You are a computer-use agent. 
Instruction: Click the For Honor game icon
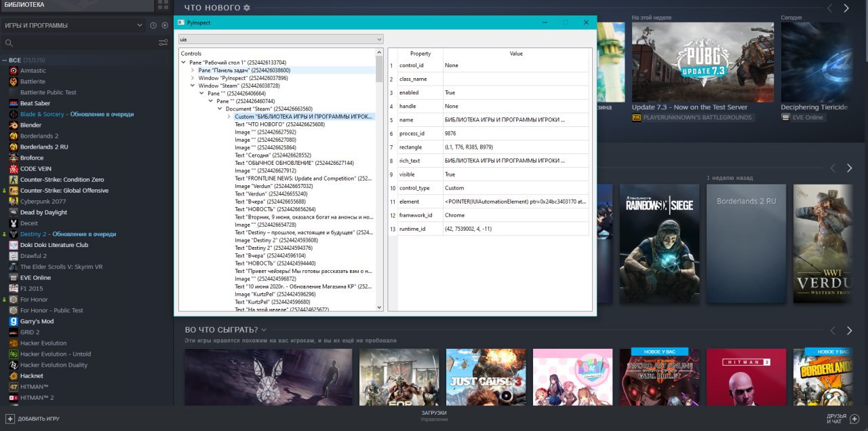pyautogui.click(x=14, y=299)
